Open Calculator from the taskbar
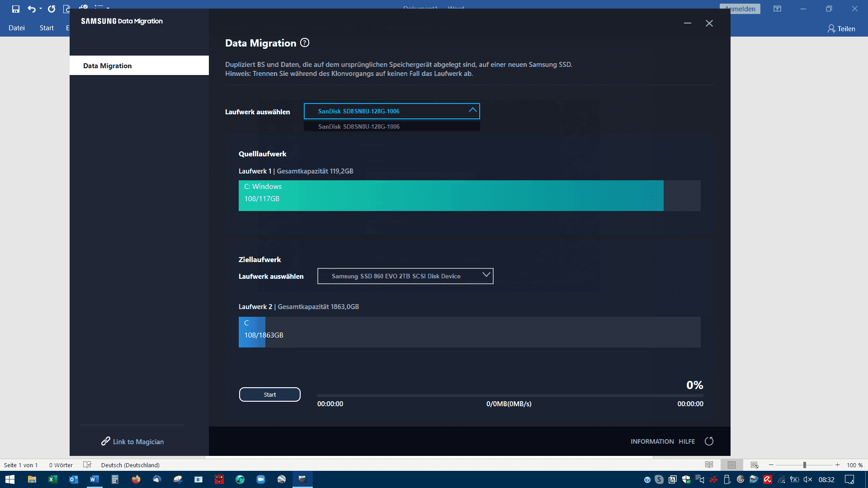 [115, 479]
